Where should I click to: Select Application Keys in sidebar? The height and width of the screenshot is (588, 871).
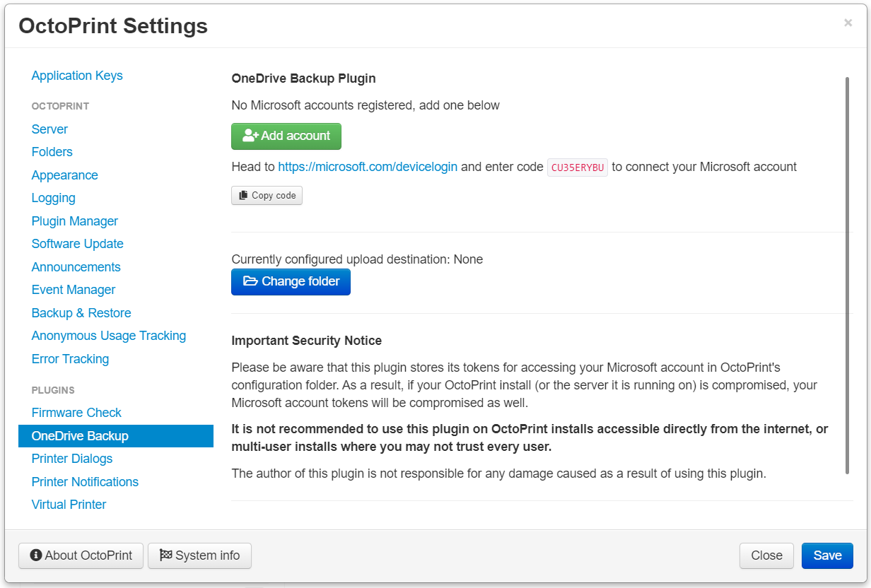(77, 76)
